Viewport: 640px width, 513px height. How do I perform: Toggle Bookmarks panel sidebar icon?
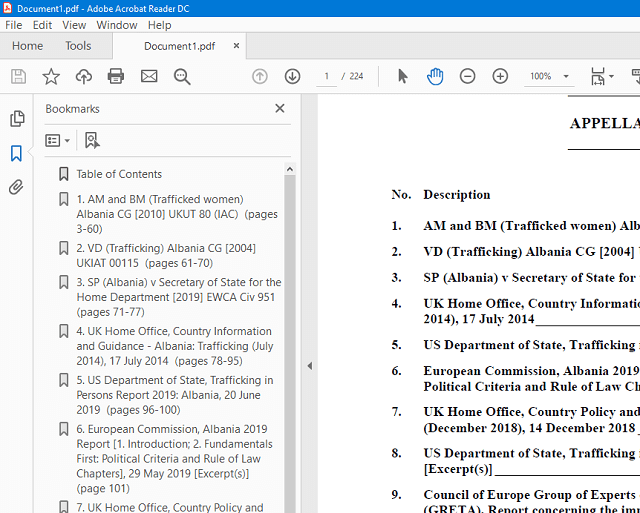16,153
